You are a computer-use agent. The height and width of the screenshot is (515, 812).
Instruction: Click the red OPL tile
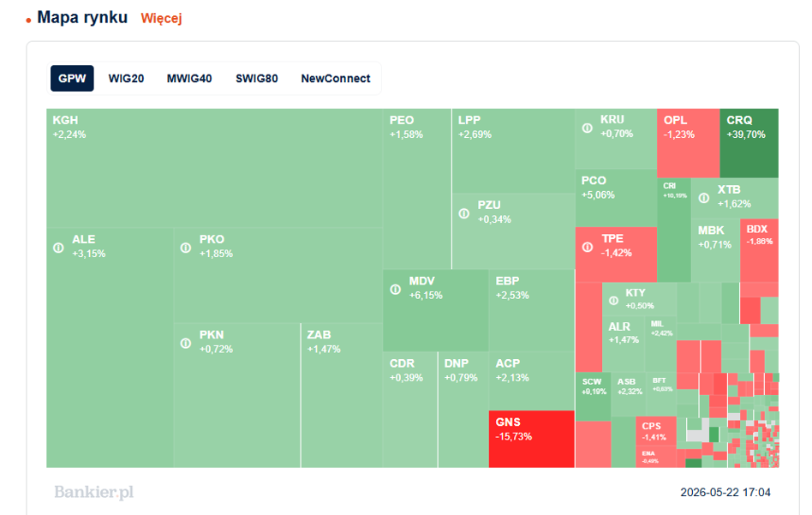pyautogui.click(x=689, y=143)
